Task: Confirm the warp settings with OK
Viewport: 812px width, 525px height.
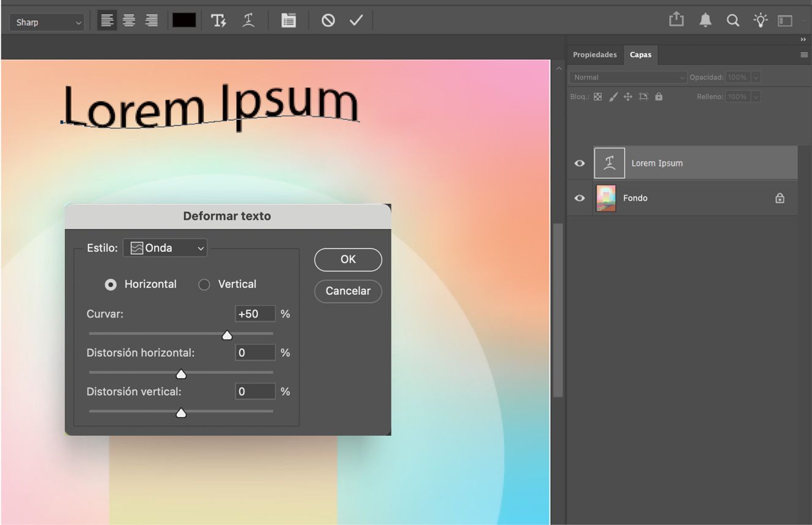Action: (348, 259)
